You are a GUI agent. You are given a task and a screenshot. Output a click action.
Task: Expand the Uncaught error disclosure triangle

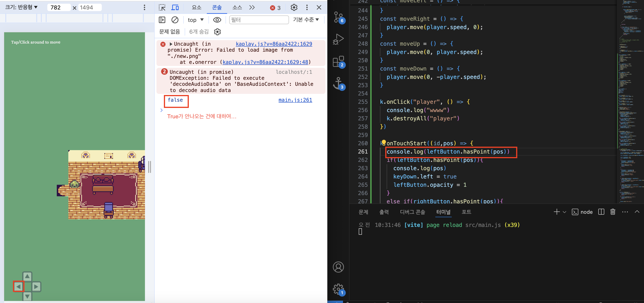(171, 44)
